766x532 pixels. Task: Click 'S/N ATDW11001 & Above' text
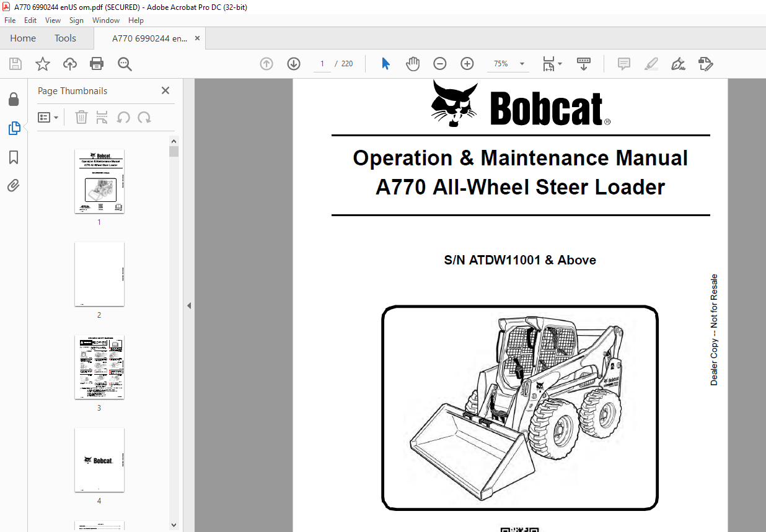pos(520,260)
